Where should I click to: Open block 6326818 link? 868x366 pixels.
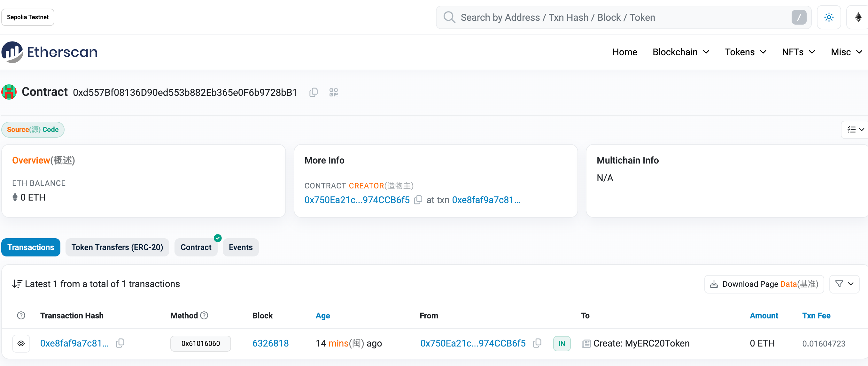(270, 343)
